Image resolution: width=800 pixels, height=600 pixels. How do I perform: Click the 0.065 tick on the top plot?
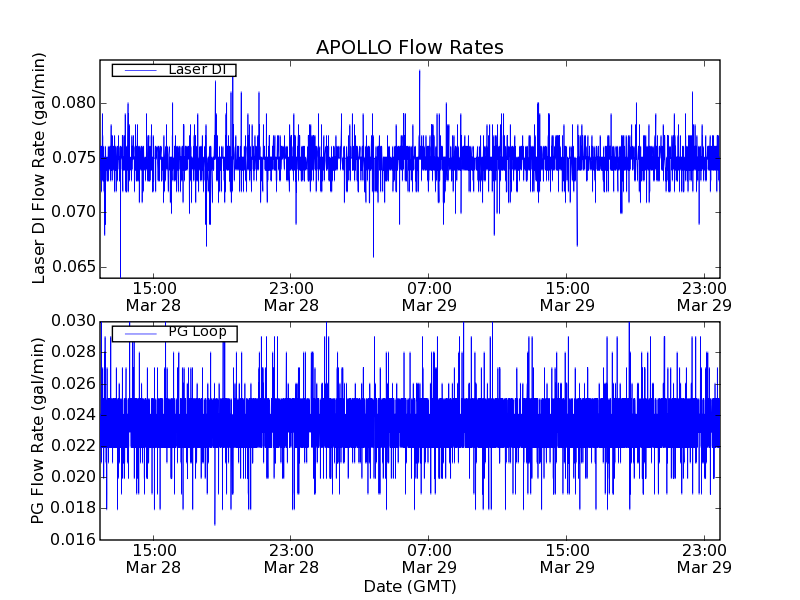coord(72,267)
